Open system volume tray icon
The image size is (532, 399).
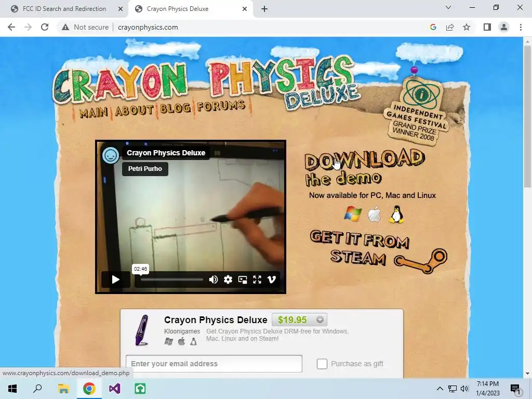coord(464,389)
